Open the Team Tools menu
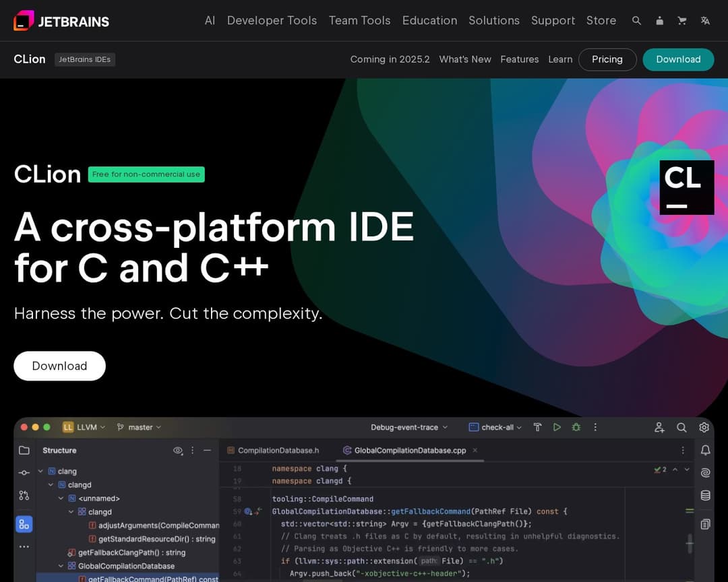The height and width of the screenshot is (582, 728). point(360,20)
